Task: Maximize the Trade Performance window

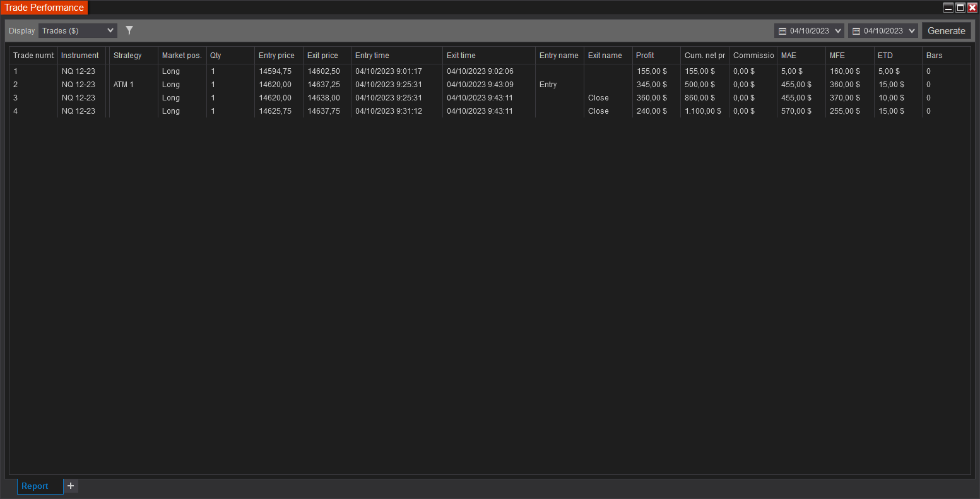Action: pyautogui.click(x=960, y=8)
